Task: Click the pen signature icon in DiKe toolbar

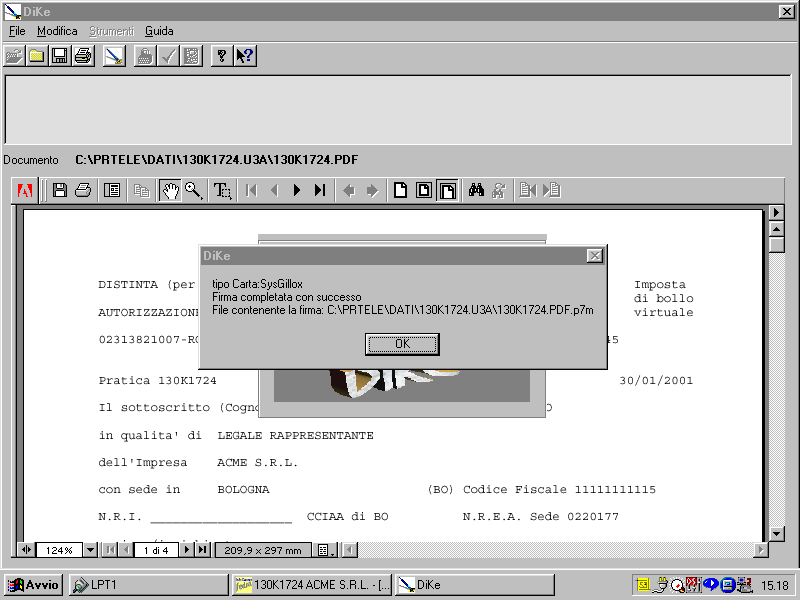Action: click(114, 56)
